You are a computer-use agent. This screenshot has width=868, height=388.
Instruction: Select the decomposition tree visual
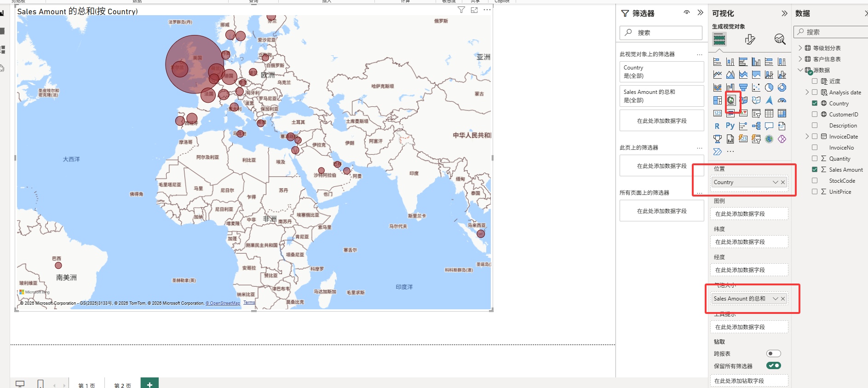756,126
